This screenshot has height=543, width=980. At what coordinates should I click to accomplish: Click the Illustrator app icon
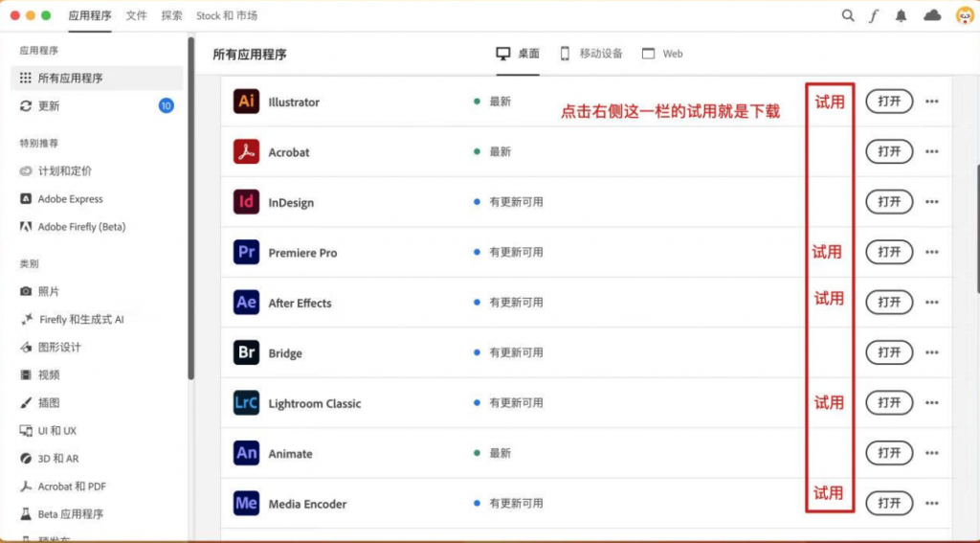[x=246, y=102]
